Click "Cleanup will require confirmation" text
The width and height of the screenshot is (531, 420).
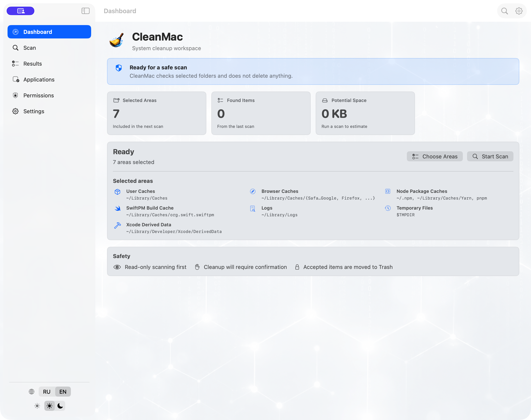pos(245,267)
